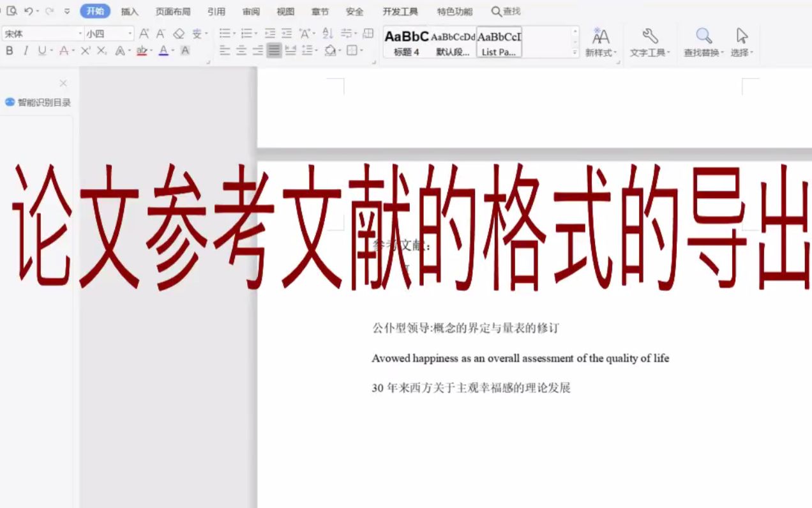
Task: Toggle center paragraph alignment
Action: coord(241,51)
